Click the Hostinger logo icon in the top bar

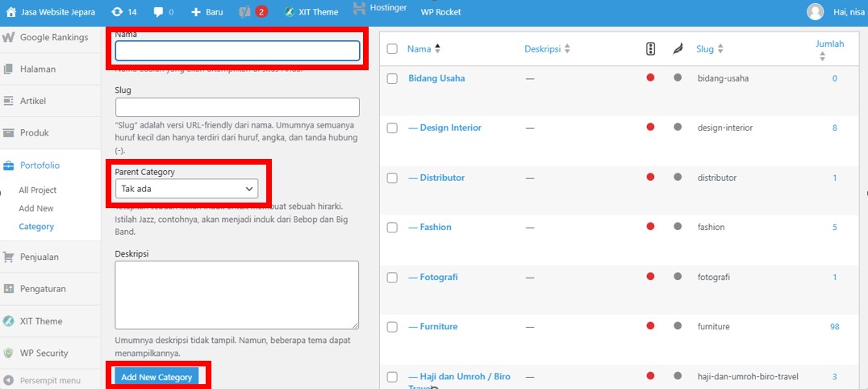[359, 8]
